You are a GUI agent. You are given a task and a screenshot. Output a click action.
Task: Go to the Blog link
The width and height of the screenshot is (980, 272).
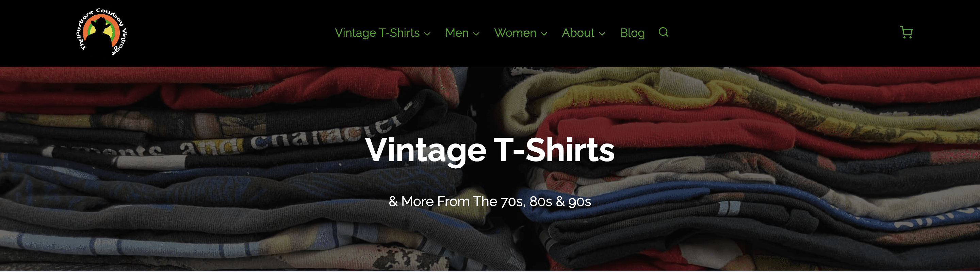(632, 33)
